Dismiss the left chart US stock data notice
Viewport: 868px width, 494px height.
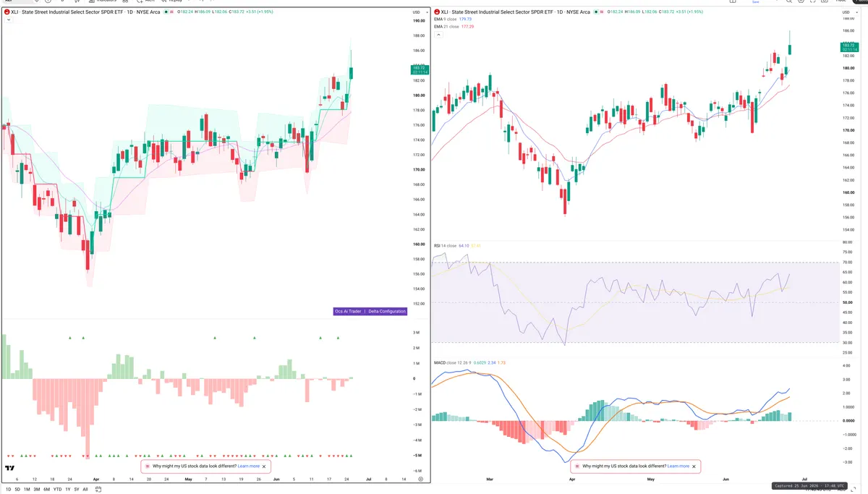[265, 466]
